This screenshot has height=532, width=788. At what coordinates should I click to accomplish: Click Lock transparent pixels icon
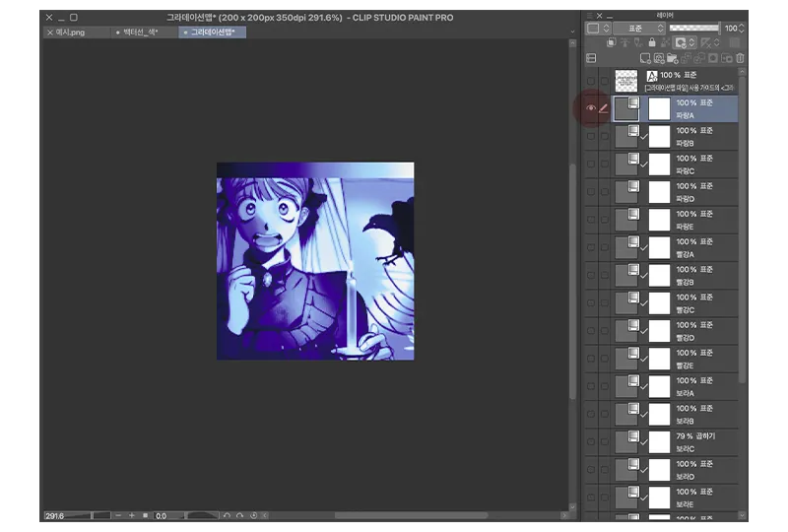tap(666, 42)
